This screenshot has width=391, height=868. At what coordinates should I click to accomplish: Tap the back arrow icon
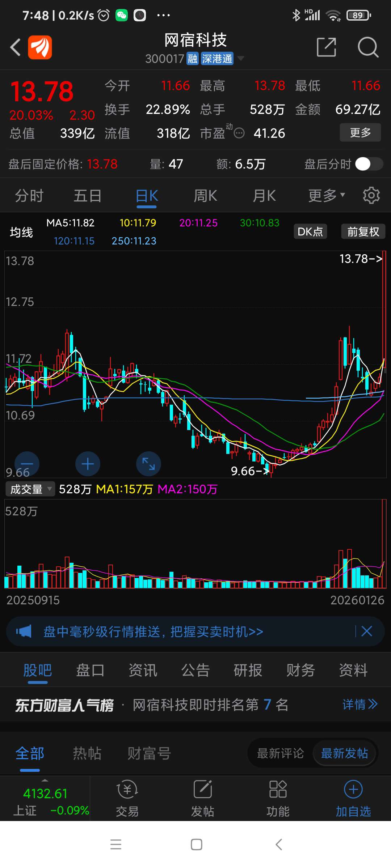click(15, 47)
